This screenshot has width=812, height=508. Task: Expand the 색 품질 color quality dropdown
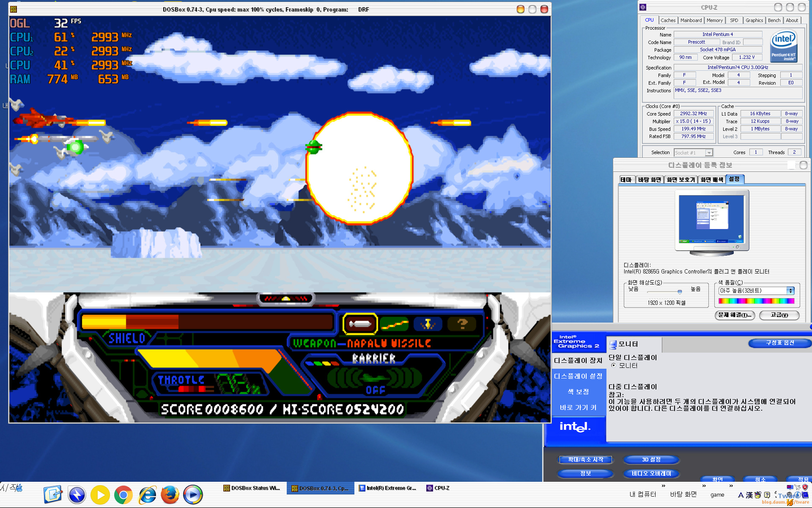(790, 291)
